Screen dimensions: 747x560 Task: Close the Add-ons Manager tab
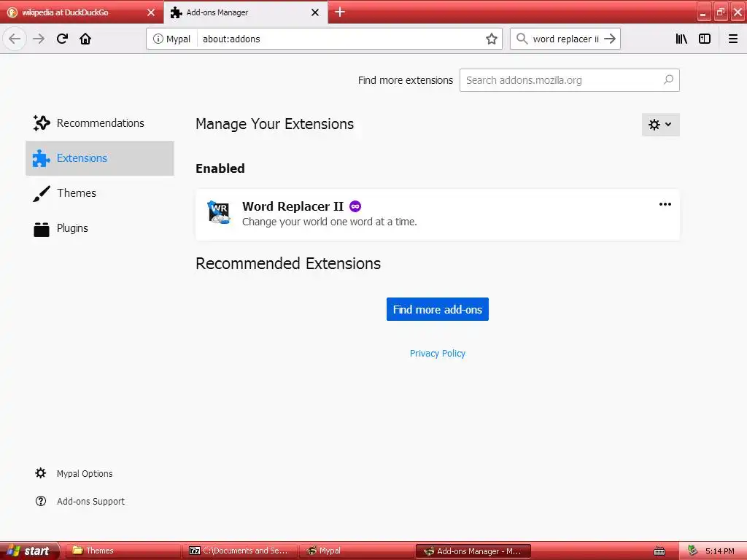coord(315,12)
